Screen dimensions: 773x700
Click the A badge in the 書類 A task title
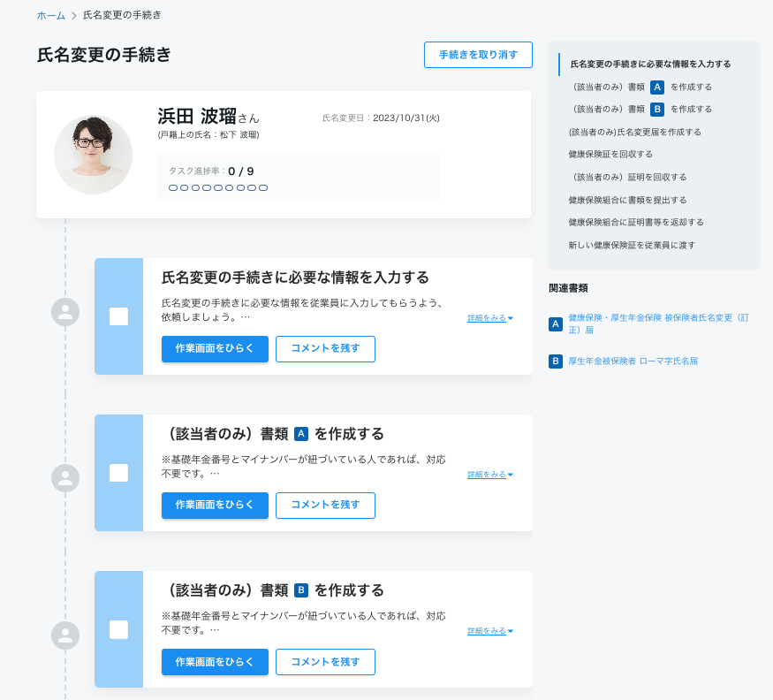pyautogui.click(x=301, y=434)
